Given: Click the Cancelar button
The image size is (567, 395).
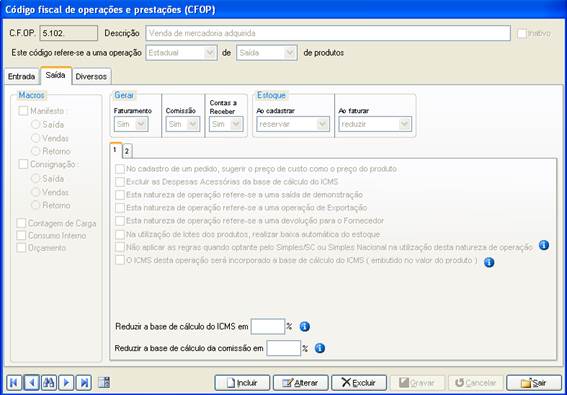Looking at the screenshot, I should pyautogui.click(x=476, y=383).
